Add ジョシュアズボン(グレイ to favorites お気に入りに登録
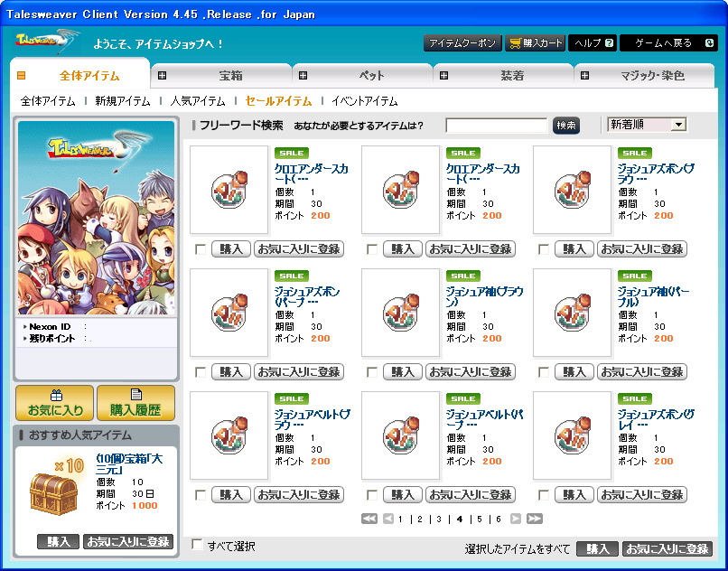This screenshot has width=728, height=571. tap(641, 494)
